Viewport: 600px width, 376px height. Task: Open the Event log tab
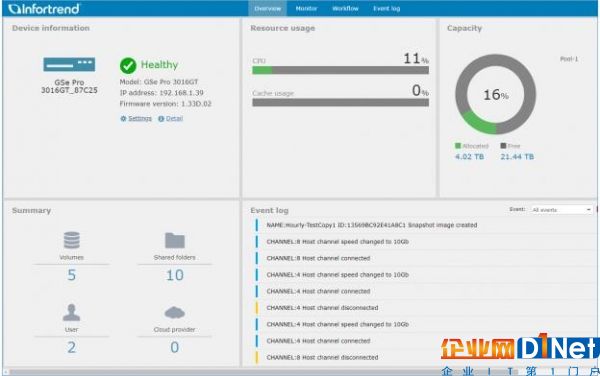point(386,8)
